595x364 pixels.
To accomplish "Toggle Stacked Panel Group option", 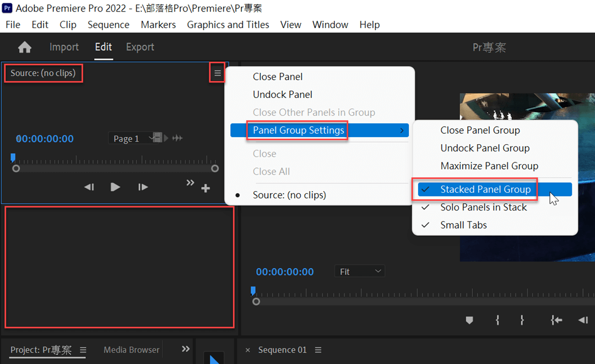I will coord(495,189).
